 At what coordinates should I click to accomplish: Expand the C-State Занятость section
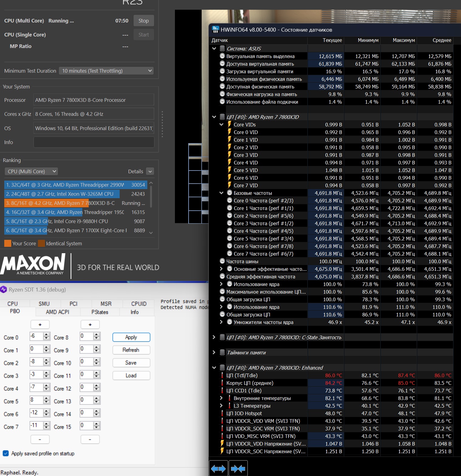point(214,337)
